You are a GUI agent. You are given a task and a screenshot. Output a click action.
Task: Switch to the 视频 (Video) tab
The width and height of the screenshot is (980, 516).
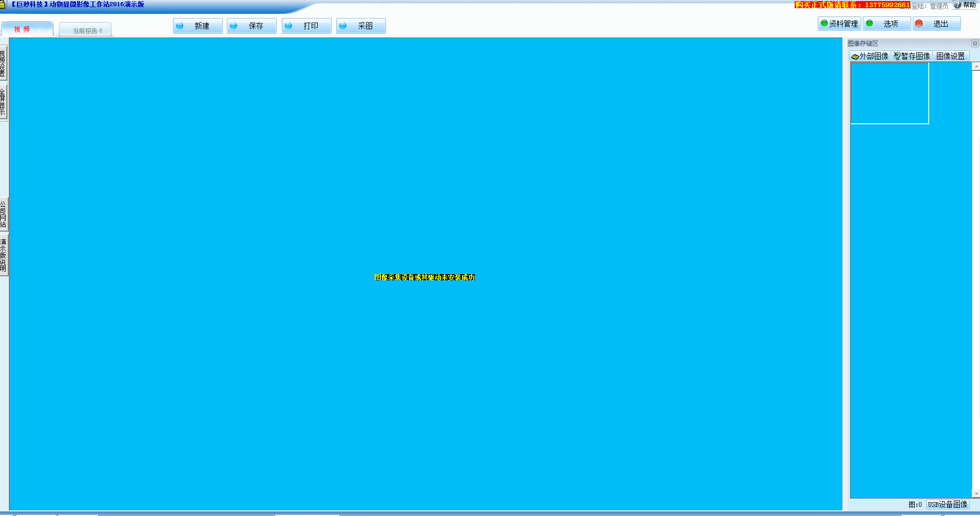pyautogui.click(x=27, y=29)
